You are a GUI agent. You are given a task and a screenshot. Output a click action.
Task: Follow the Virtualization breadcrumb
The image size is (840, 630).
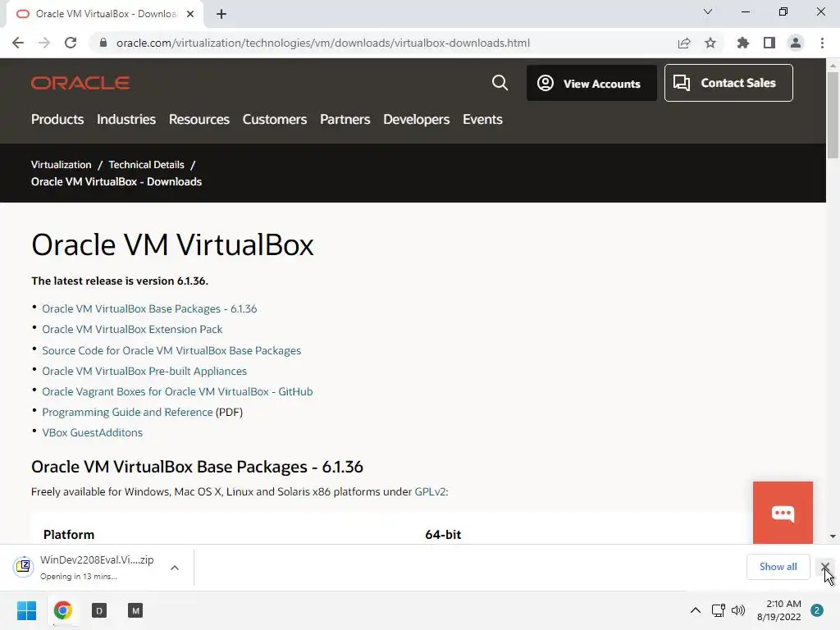[61, 165]
